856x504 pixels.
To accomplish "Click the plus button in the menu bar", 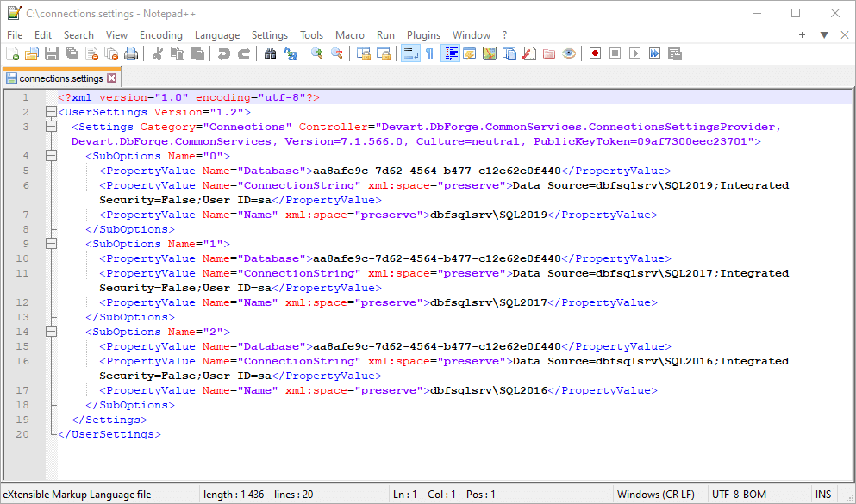I will click(x=802, y=35).
